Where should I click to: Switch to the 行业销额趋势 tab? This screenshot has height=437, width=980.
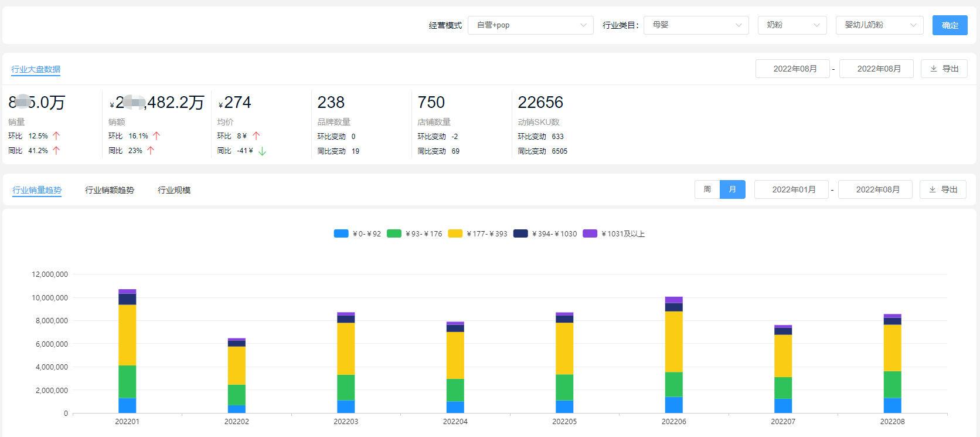coord(110,190)
